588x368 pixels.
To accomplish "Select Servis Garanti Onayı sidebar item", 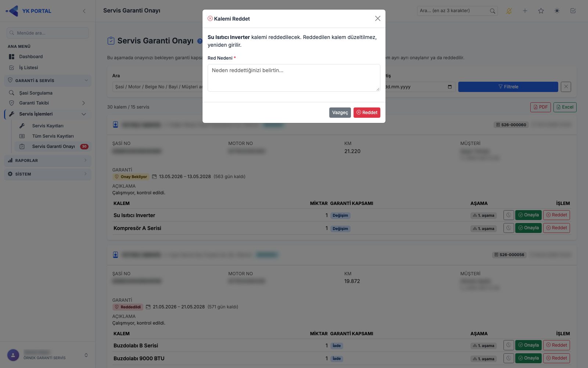I will [53, 146].
